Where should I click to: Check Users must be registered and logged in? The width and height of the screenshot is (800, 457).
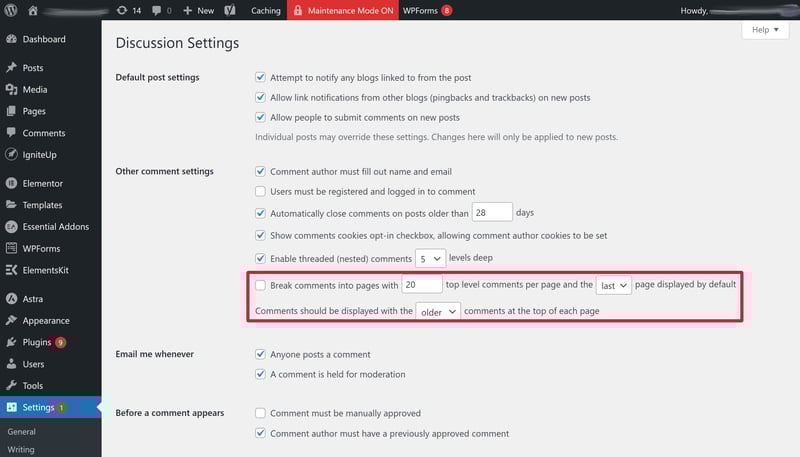260,191
